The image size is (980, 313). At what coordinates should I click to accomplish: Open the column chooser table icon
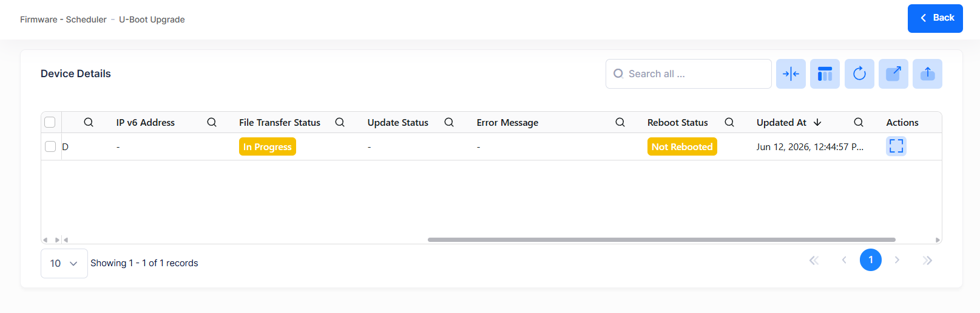[825, 74]
